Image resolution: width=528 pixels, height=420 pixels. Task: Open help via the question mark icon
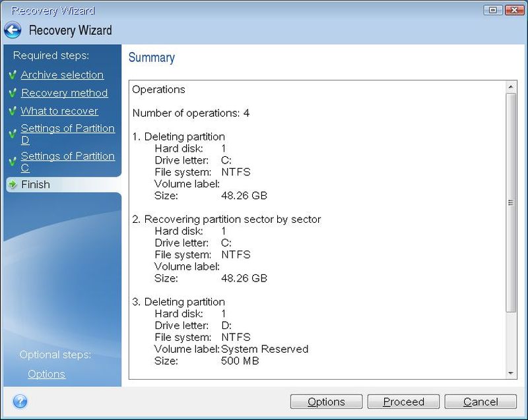19,401
